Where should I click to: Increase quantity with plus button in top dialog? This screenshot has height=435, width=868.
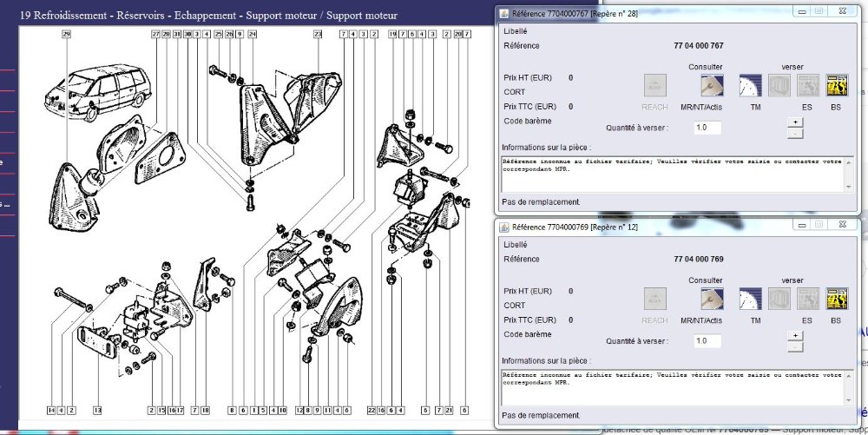click(794, 122)
